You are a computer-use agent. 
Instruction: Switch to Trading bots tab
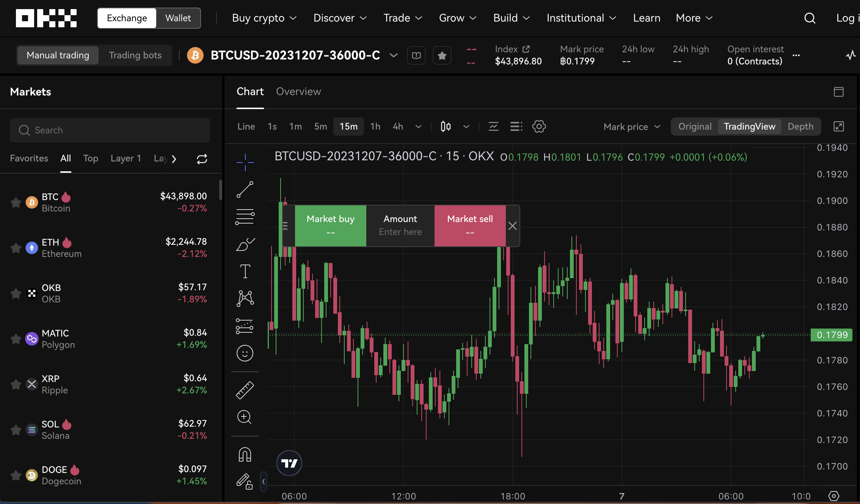pyautogui.click(x=135, y=55)
